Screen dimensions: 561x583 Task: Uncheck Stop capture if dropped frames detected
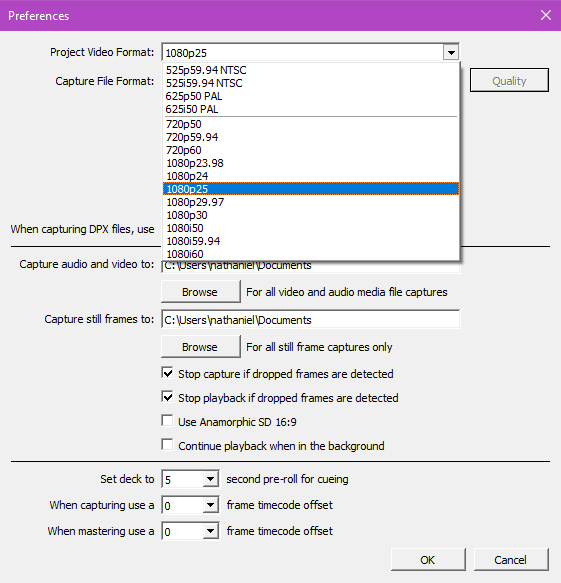pyautogui.click(x=167, y=373)
